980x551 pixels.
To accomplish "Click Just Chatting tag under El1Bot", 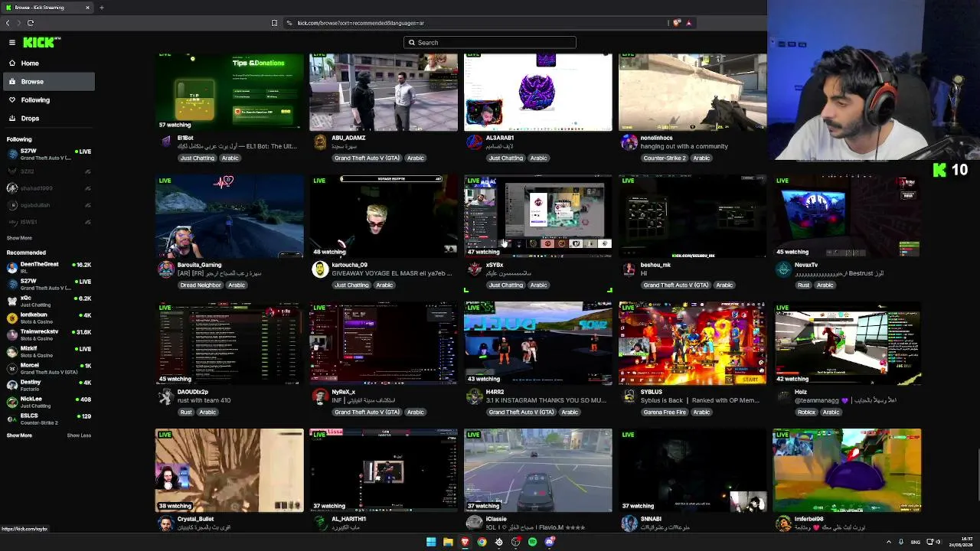I will coord(198,158).
